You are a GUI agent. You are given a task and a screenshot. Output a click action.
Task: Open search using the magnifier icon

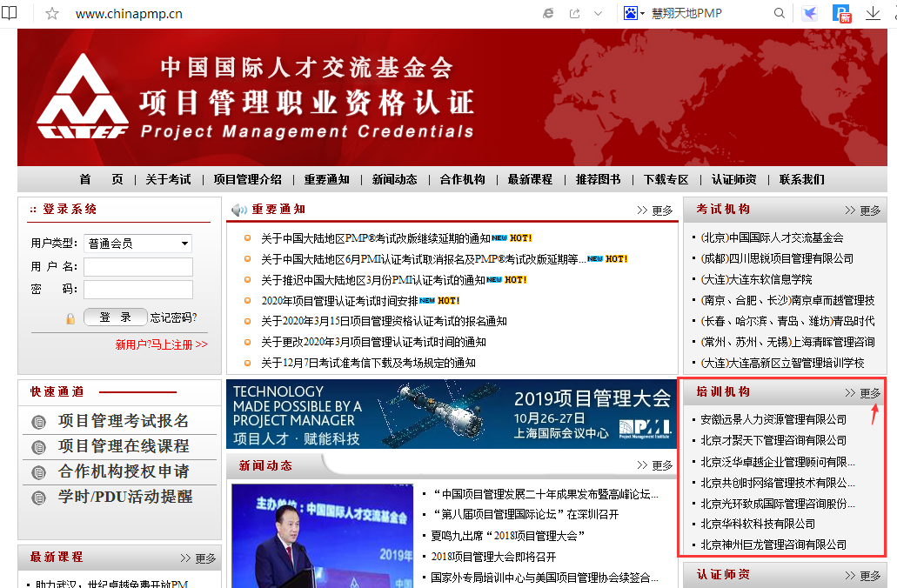[x=780, y=13]
